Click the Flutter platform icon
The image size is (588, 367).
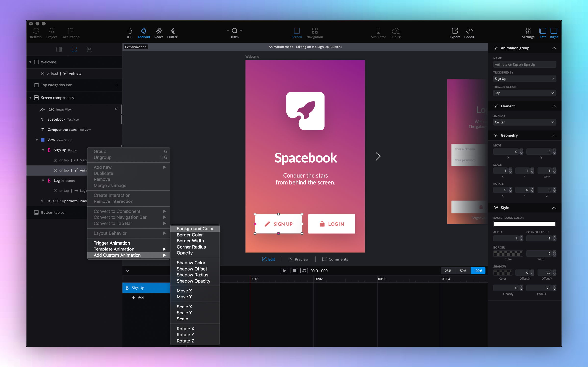(172, 31)
